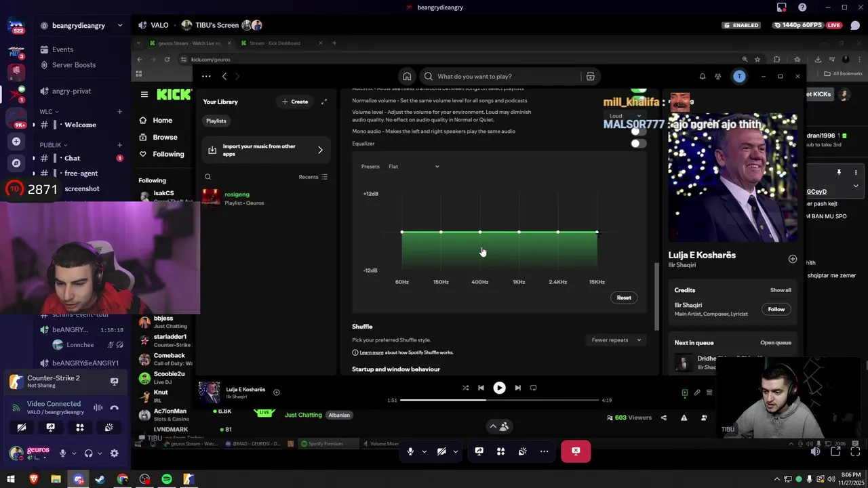Viewport: 868px width, 488px height.
Task: Open Import your music arrow
Action: click(320, 150)
